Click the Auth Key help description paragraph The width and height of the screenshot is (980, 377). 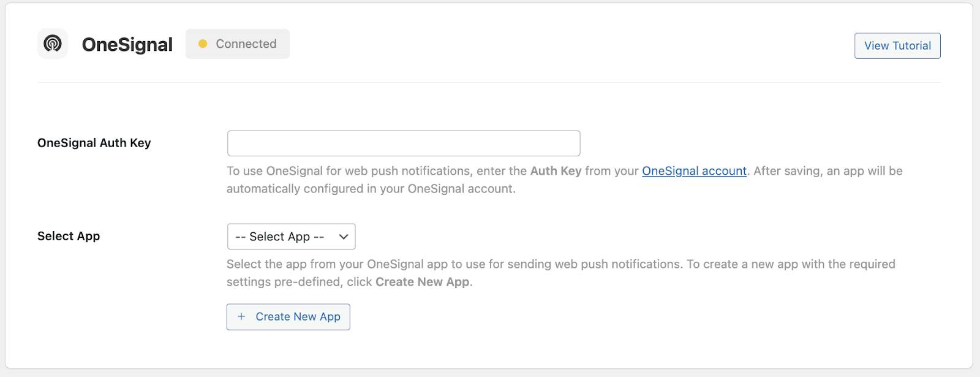click(x=564, y=180)
